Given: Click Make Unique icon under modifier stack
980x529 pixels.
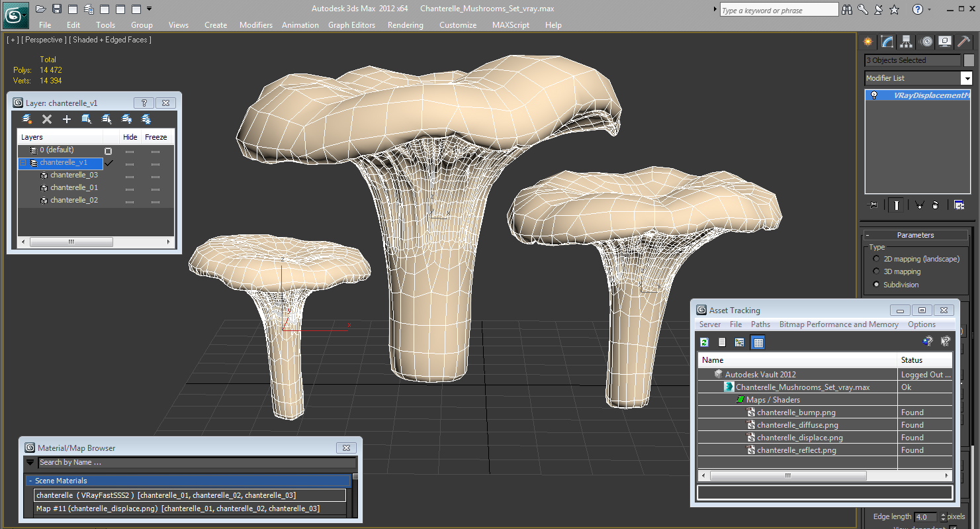Looking at the screenshot, I should tap(920, 205).
